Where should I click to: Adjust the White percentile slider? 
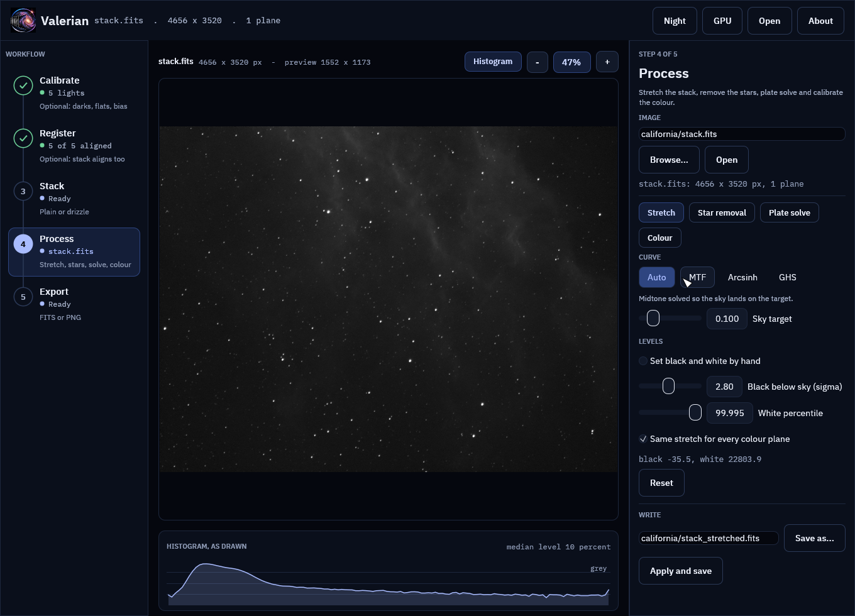[670, 412]
